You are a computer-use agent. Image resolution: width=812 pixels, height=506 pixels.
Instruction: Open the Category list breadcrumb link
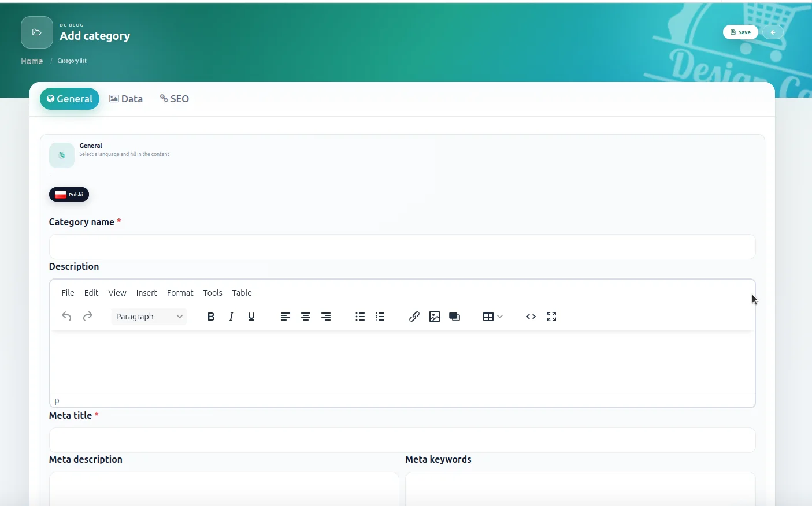[x=72, y=61]
